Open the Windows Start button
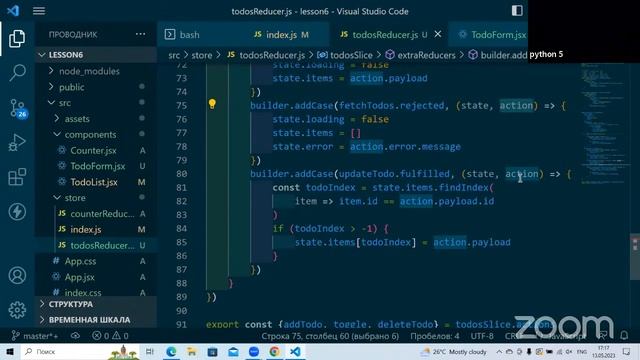The width and height of the screenshot is (640, 360). click(x=10, y=351)
